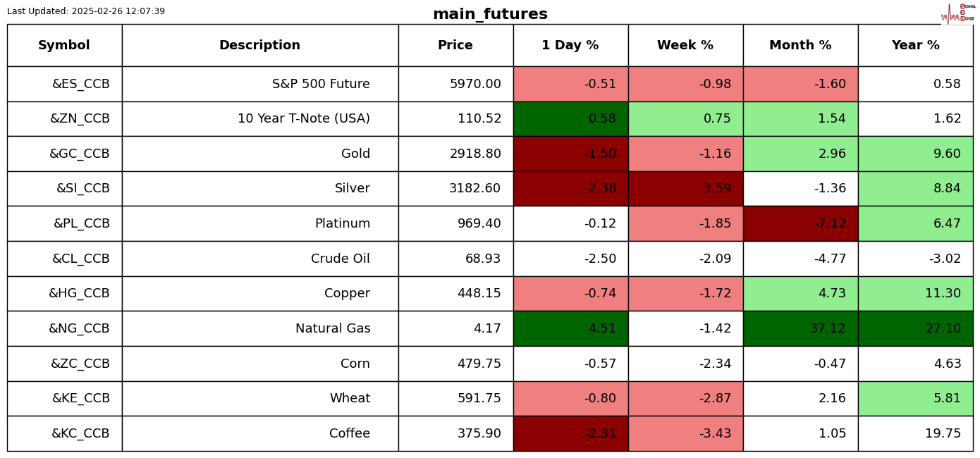Click the &ES_CCB symbol cell
Image resolution: width=980 pixels, height=458 pixels.
(80, 85)
